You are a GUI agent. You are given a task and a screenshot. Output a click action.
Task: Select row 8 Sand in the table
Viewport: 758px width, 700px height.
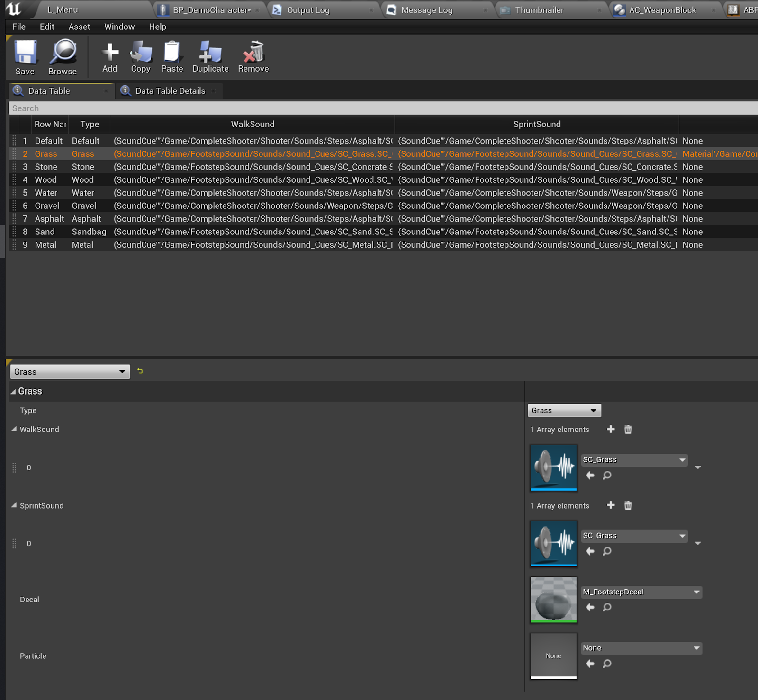coord(383,232)
